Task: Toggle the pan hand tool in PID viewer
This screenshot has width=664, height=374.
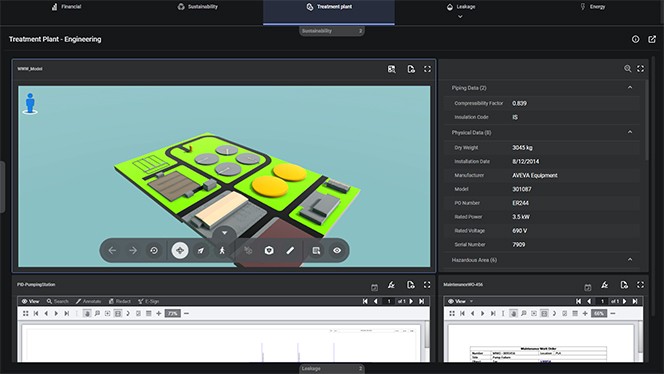Action: (x=87, y=313)
